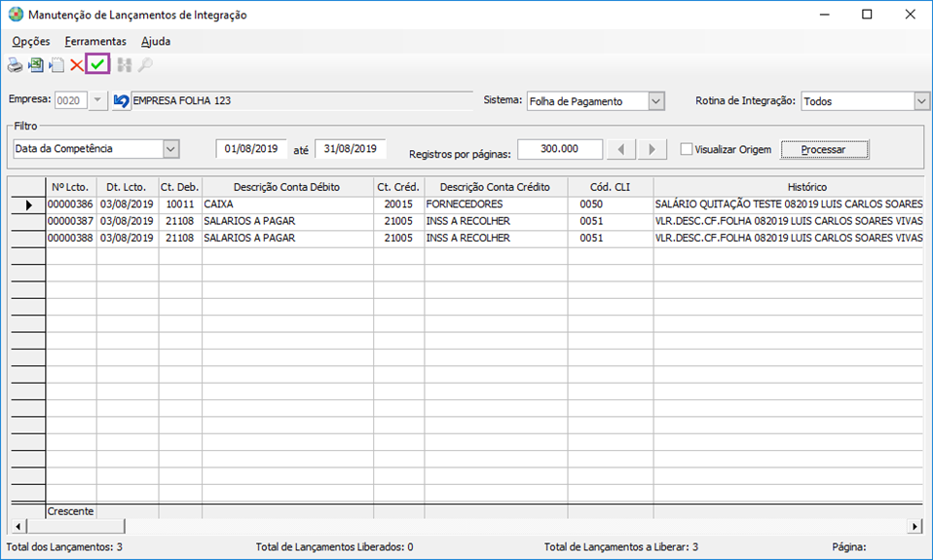Click the grayed binoculars search icon
This screenshot has height=560, width=933.
pyautogui.click(x=125, y=65)
